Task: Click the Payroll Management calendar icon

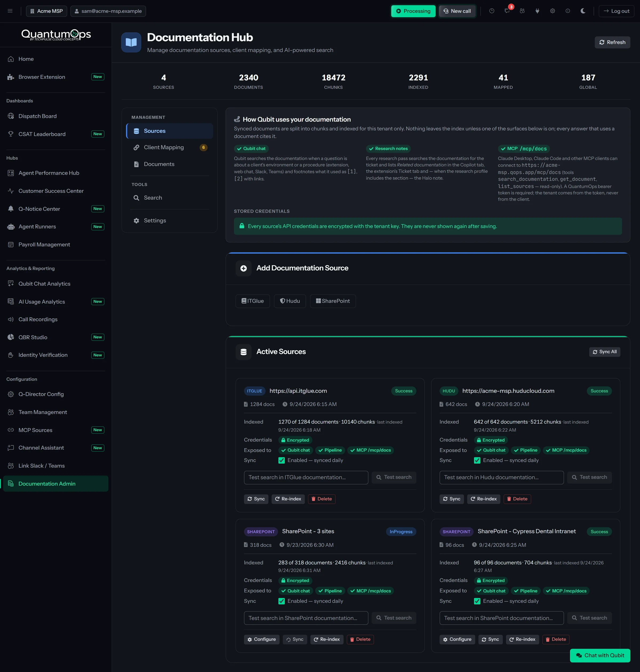Action: [11, 245]
